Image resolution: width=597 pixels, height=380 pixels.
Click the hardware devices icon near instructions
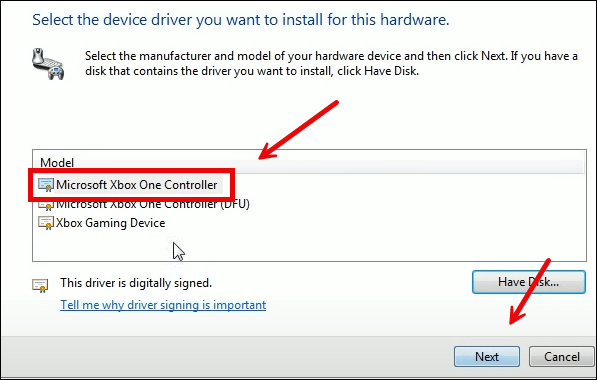(x=48, y=64)
